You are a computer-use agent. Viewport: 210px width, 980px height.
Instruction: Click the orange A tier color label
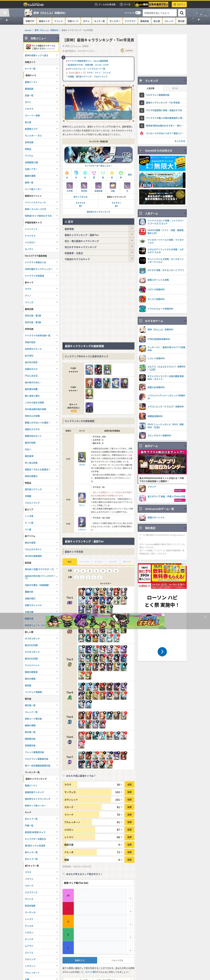68,921
